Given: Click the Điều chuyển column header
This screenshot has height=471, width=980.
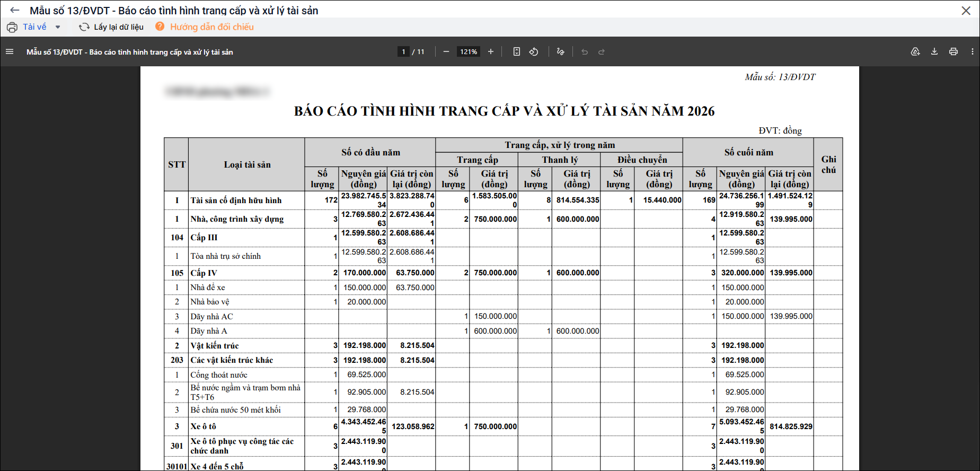Looking at the screenshot, I should pyautogui.click(x=642, y=160).
